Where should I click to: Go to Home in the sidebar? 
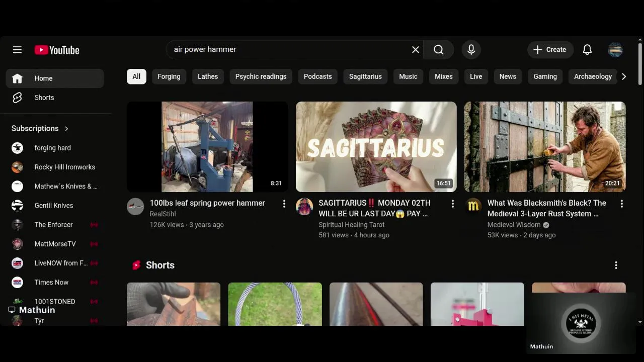55,78
